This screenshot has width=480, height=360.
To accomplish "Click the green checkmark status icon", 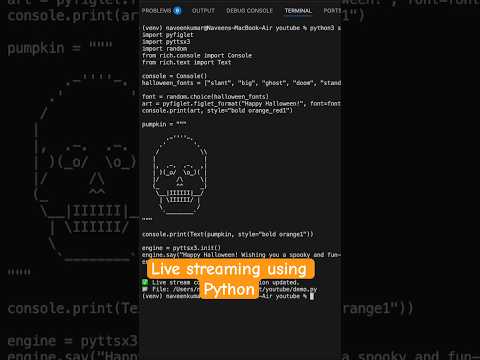I will pyautogui.click(x=145, y=282).
